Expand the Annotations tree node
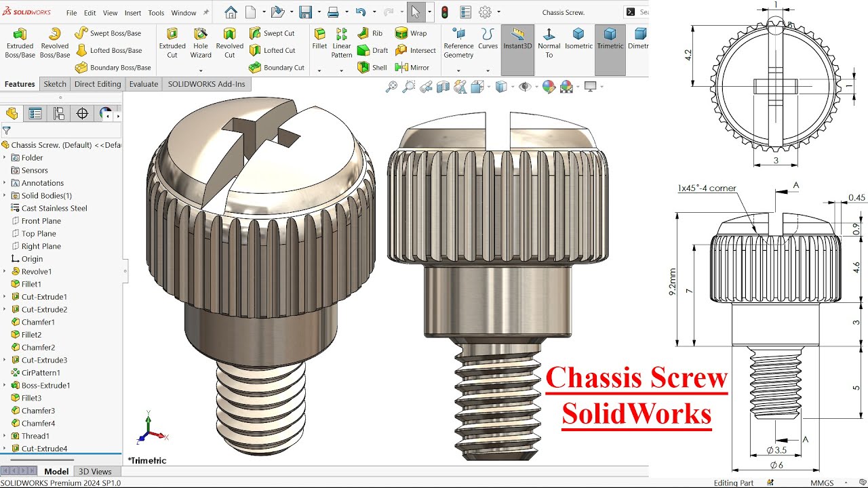 click(5, 183)
